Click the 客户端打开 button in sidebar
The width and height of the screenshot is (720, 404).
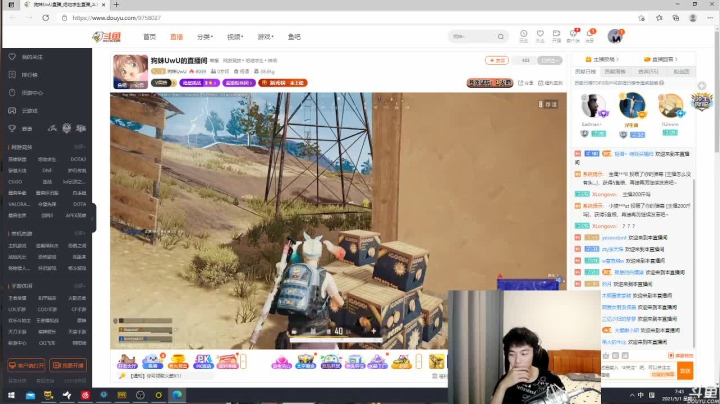tap(26, 365)
